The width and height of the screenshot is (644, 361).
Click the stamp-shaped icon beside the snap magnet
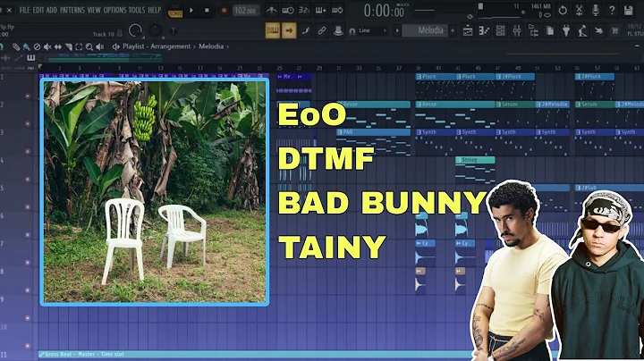click(338, 30)
